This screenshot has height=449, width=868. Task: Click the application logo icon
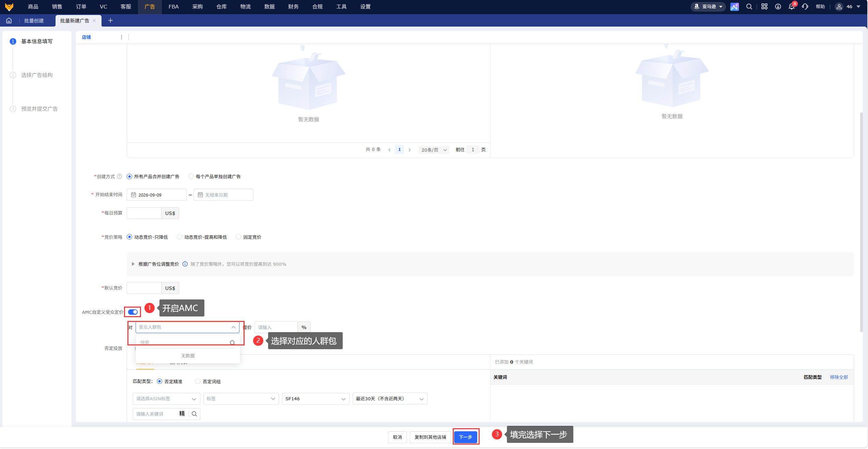[9, 7]
